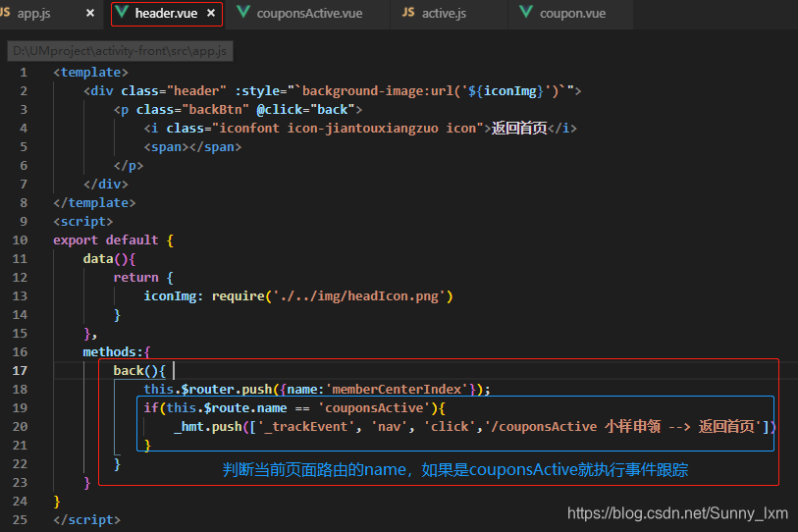Click the '_trackEvent' string
Screen dimensions: 798x532
306,427
